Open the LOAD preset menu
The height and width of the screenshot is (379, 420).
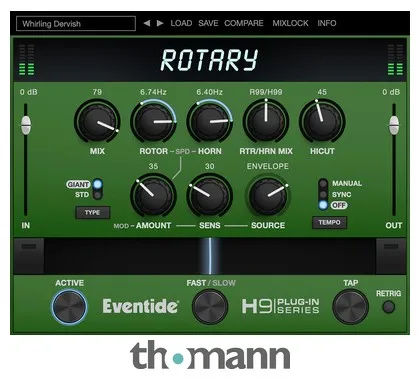click(181, 23)
